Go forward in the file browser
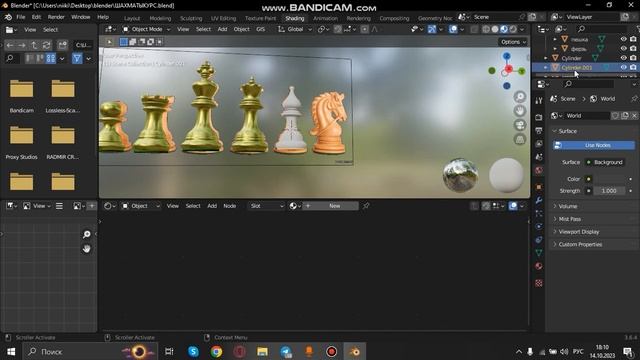The width and height of the screenshot is (640, 360). 22,45
